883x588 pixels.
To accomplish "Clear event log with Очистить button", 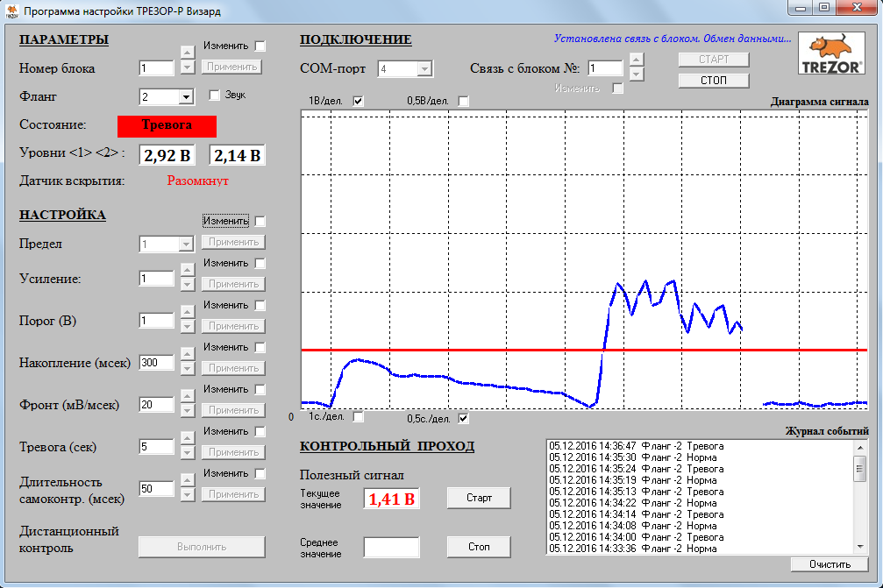I will pos(830,564).
